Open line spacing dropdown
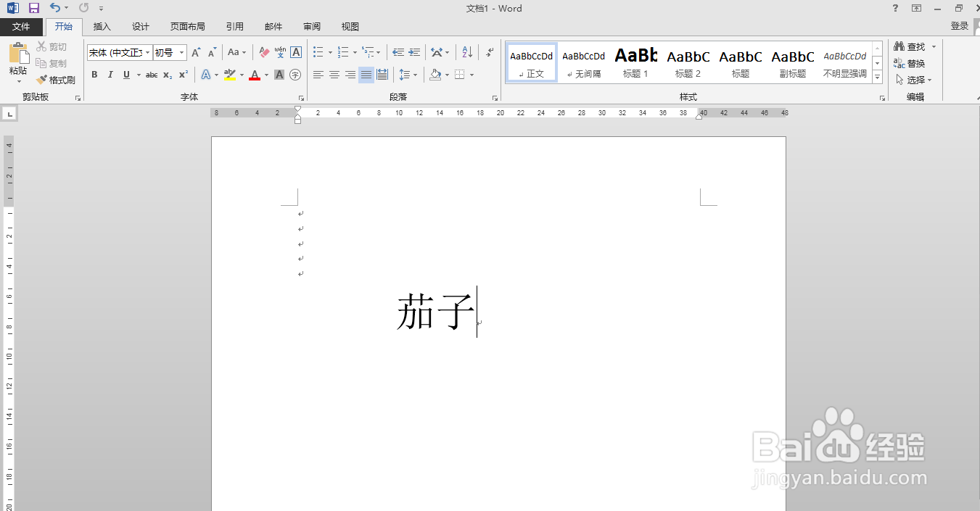 [x=408, y=75]
